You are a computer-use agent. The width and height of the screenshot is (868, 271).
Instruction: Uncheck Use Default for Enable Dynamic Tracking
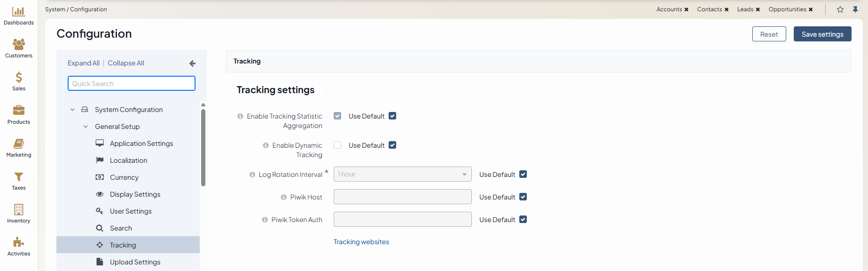point(392,145)
